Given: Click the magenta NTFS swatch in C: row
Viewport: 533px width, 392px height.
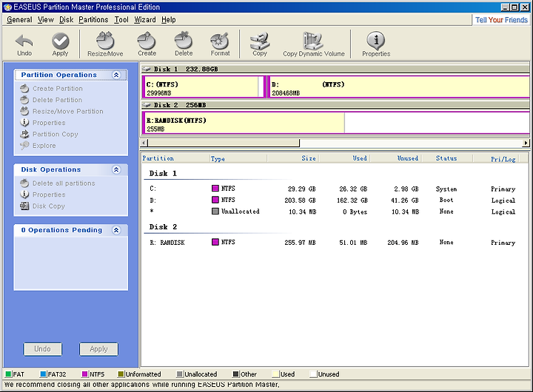Looking at the screenshot, I should tap(215, 189).
